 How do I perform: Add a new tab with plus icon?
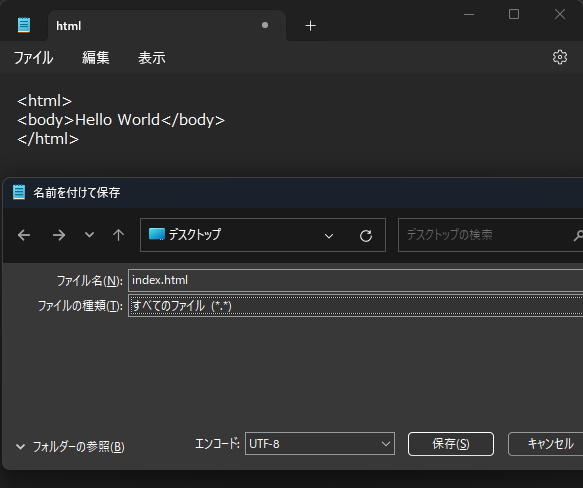point(310,26)
